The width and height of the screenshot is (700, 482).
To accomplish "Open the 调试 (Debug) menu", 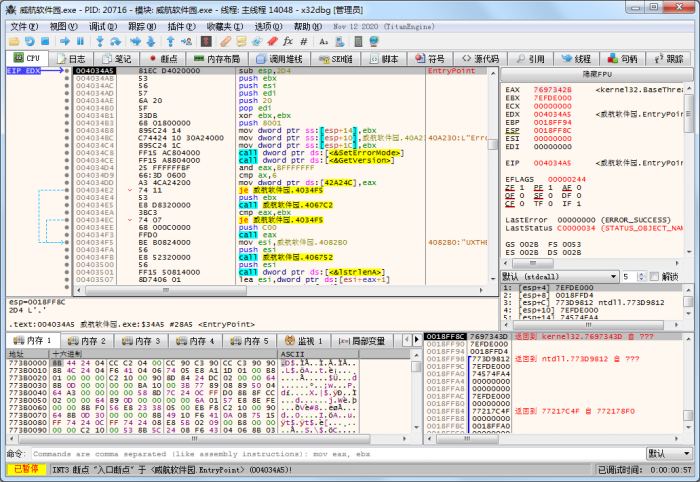I will [x=103, y=27].
